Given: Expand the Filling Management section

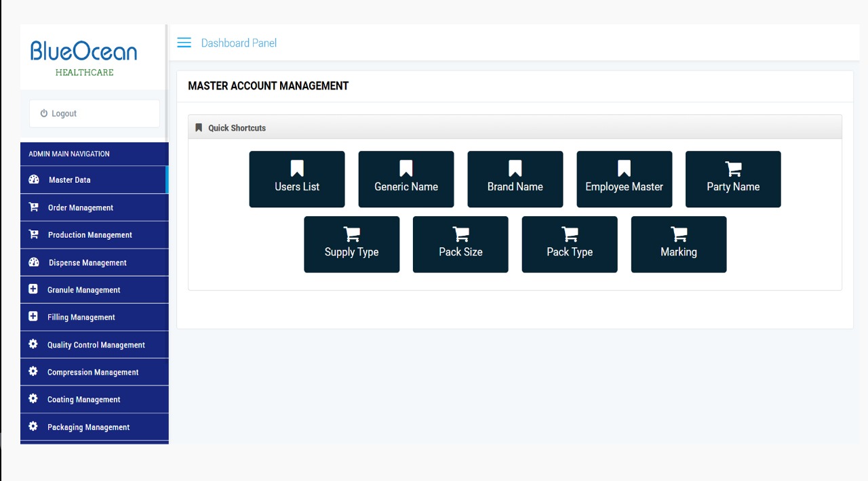Looking at the screenshot, I should point(81,317).
